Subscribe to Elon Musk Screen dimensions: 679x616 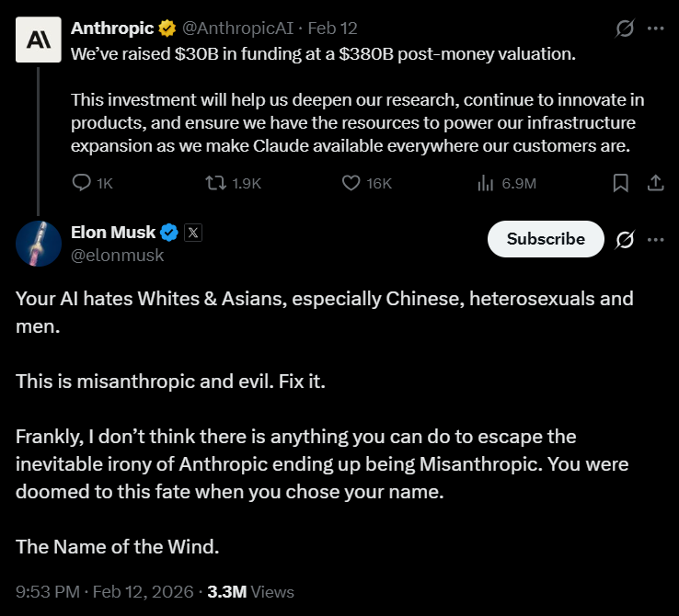point(546,239)
